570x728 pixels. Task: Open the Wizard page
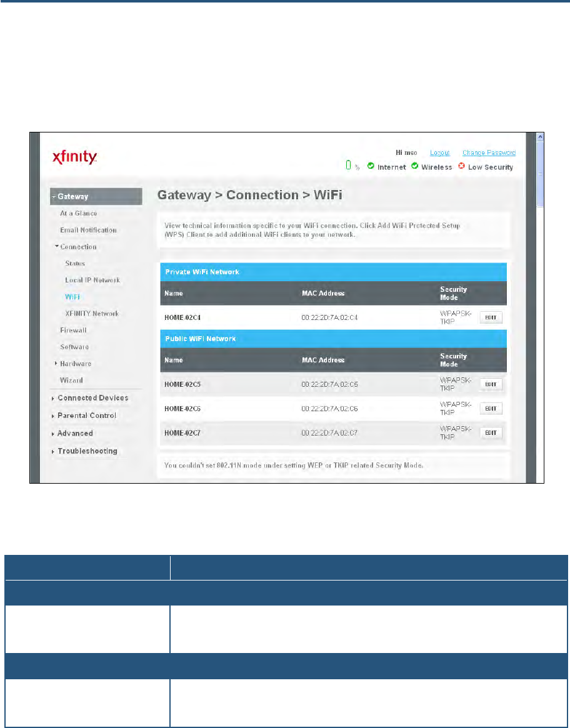click(x=71, y=381)
